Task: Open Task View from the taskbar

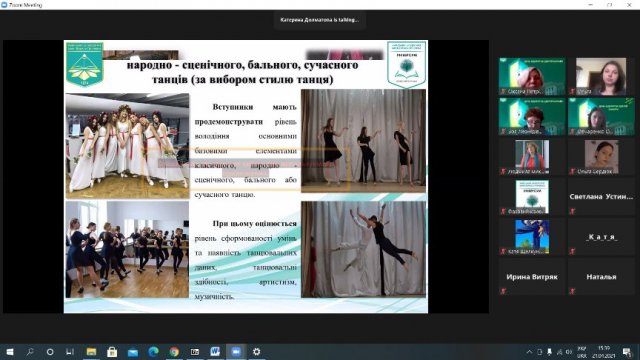Action: pyautogui.click(x=70, y=351)
